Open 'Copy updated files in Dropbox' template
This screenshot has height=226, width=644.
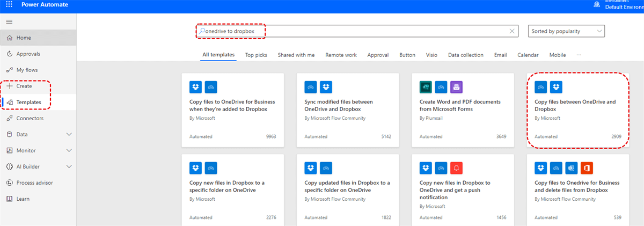click(x=347, y=190)
